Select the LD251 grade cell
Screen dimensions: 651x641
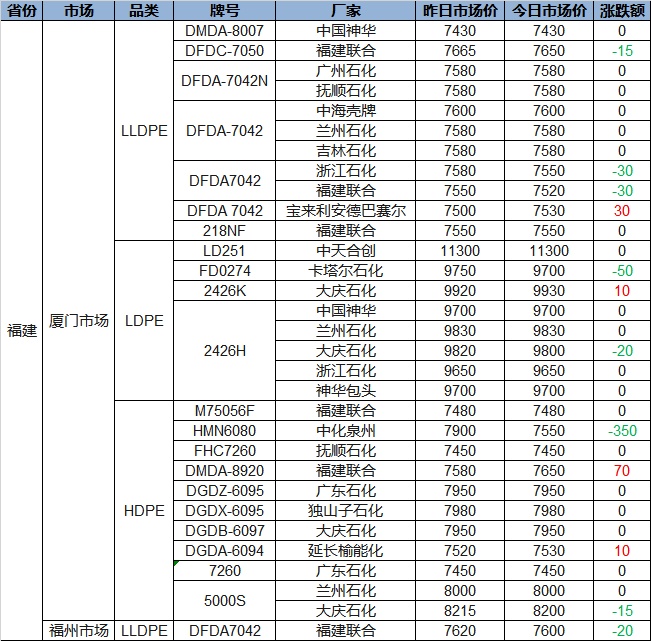tap(225, 251)
